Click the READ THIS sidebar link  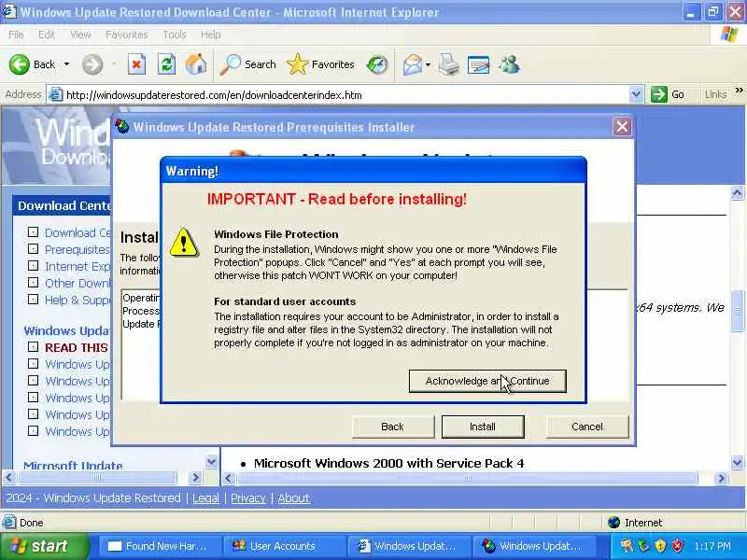click(x=77, y=347)
